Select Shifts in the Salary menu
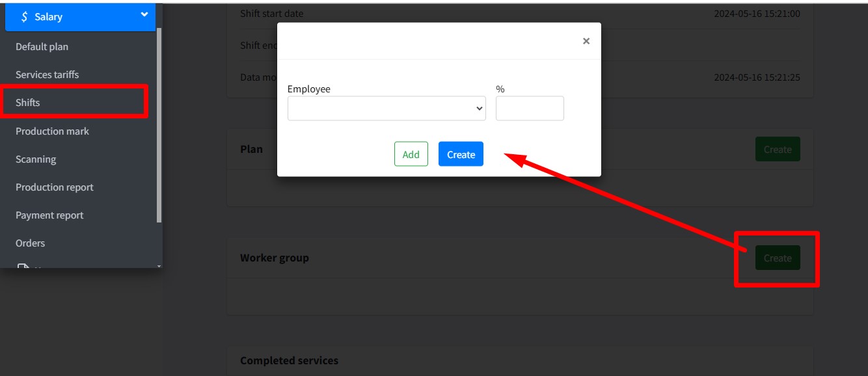Viewport: 868px width, 376px height. click(28, 103)
